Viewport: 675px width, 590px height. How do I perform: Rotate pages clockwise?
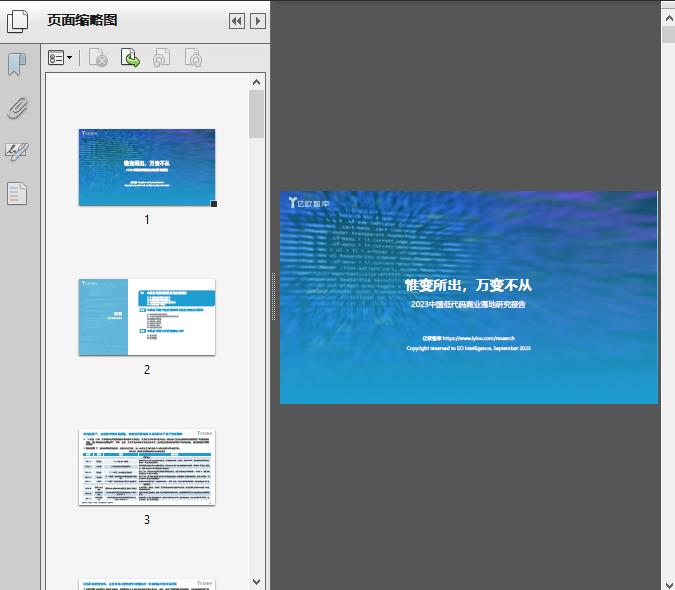tap(193, 59)
